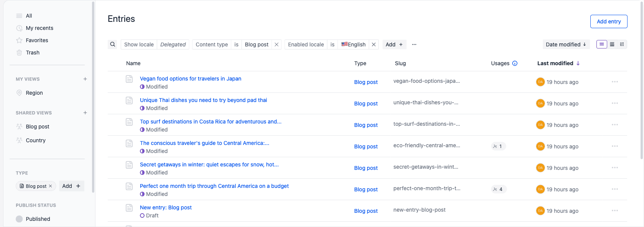Click the Name column header

click(x=133, y=63)
